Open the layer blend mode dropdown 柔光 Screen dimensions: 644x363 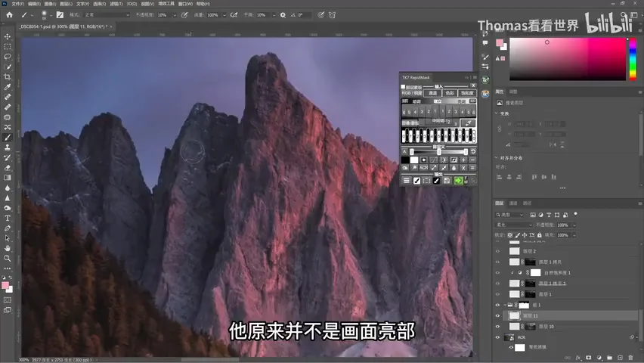[514, 225]
